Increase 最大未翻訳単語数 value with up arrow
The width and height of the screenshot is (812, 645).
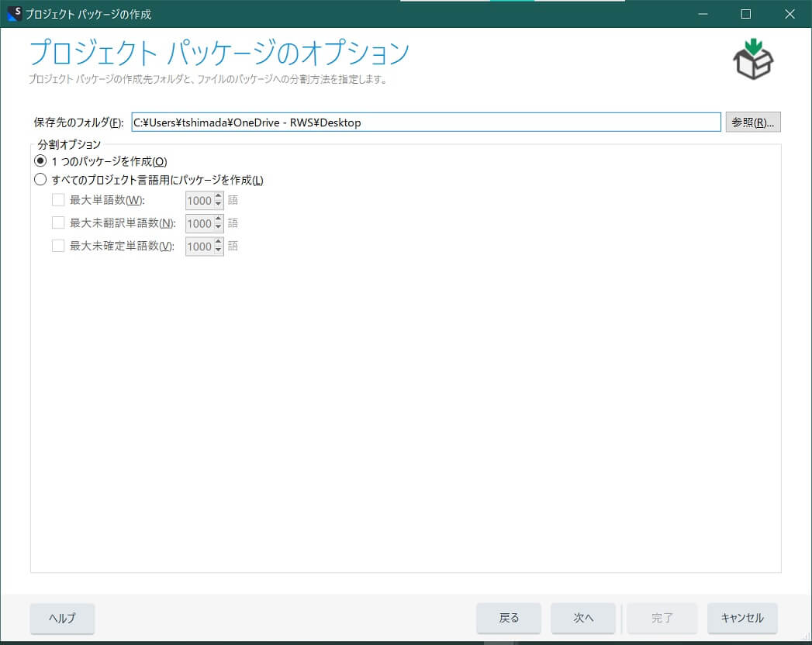coord(218,219)
